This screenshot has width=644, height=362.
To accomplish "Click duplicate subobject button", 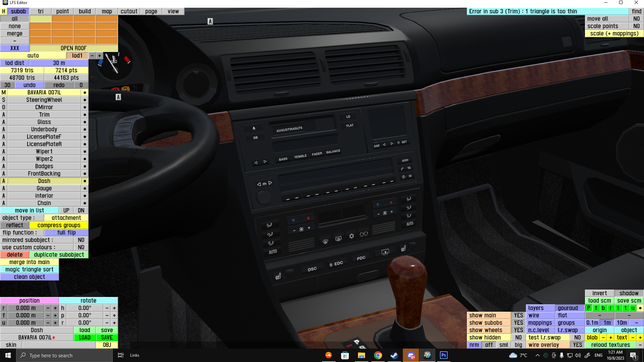I will pos(59,255).
